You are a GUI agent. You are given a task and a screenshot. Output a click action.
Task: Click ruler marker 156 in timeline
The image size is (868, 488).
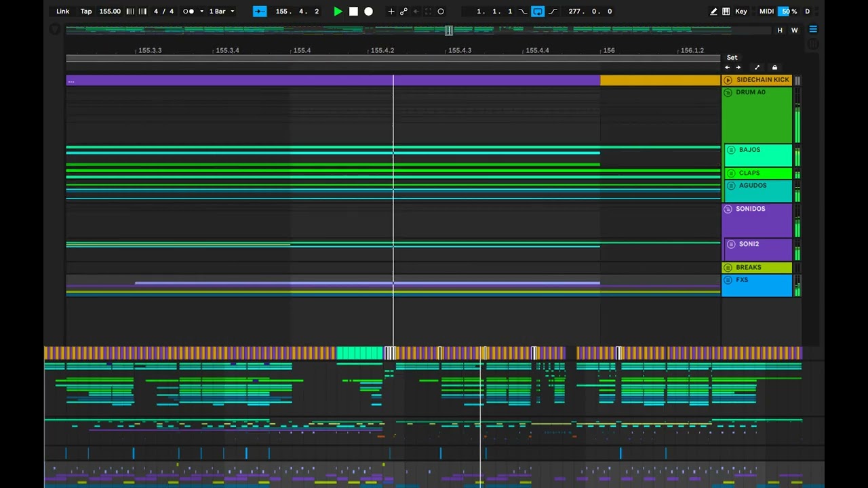point(609,51)
